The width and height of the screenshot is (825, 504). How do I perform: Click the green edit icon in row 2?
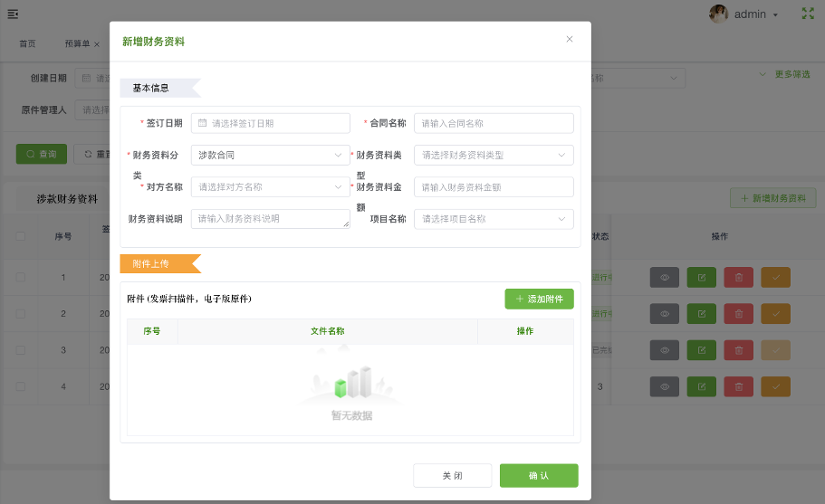tap(702, 314)
